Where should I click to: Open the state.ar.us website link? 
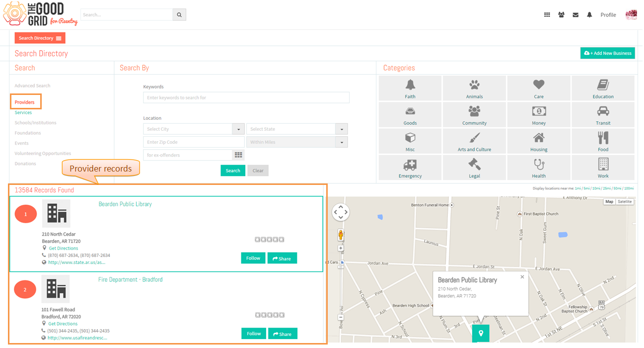(x=76, y=262)
